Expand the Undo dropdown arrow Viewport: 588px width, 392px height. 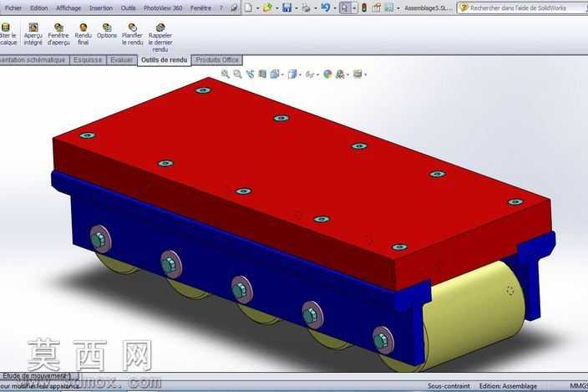[x=334, y=8]
